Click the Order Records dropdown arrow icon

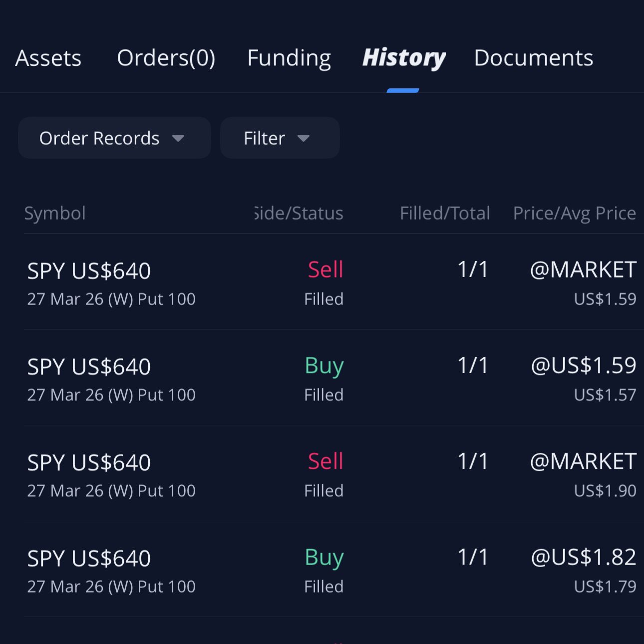click(178, 138)
